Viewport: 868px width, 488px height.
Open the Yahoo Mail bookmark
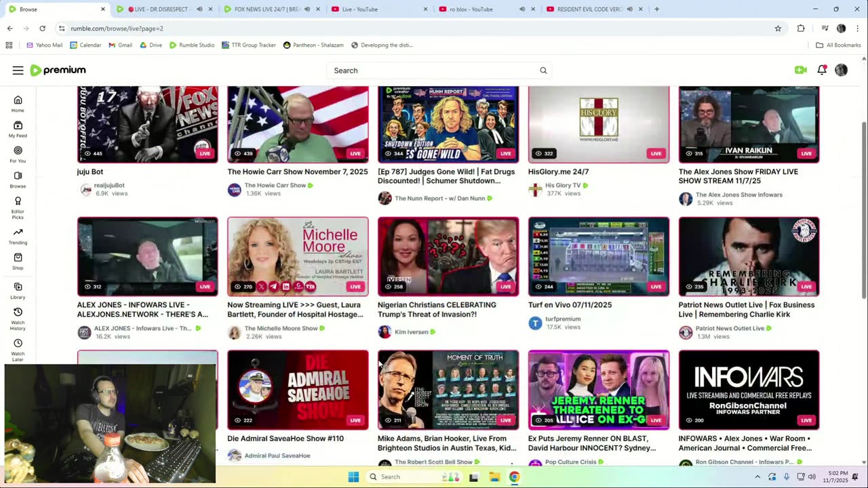44,45
